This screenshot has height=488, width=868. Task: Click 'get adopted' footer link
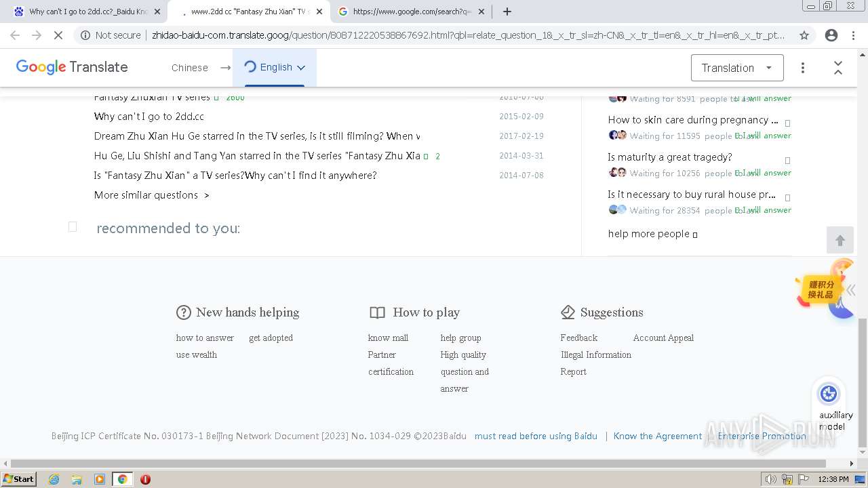(271, 338)
